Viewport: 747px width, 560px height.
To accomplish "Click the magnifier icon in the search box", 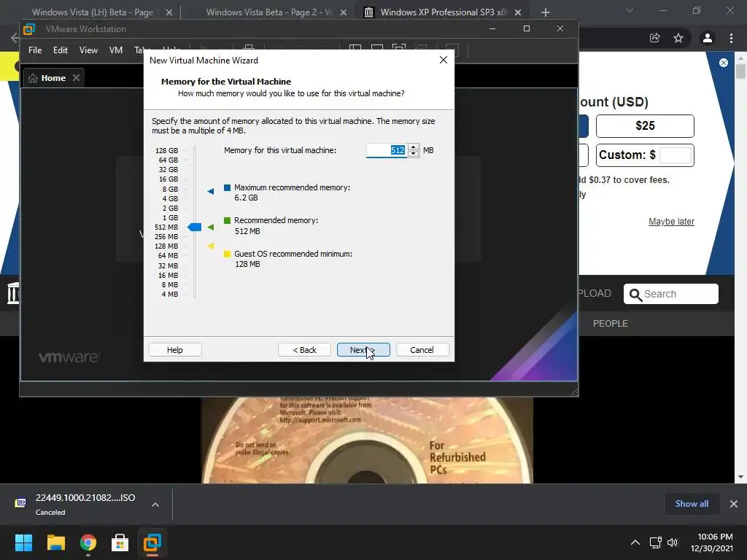I will pos(635,295).
